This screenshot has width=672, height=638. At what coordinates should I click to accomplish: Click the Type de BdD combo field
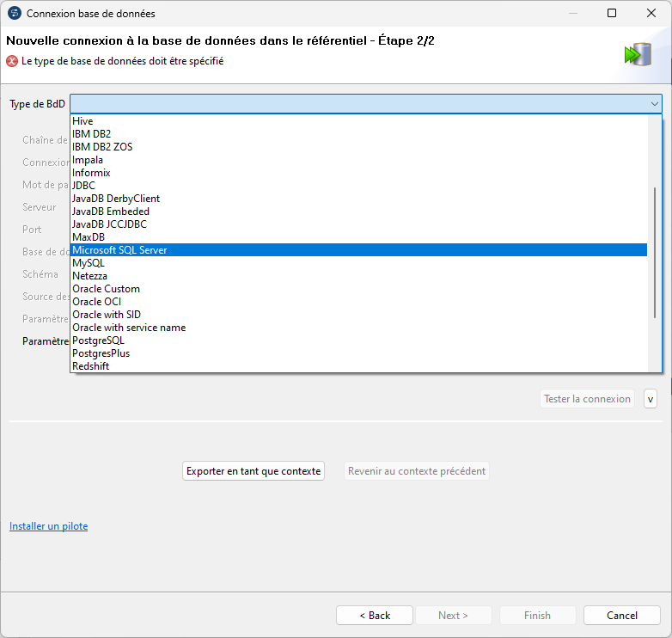click(x=366, y=104)
